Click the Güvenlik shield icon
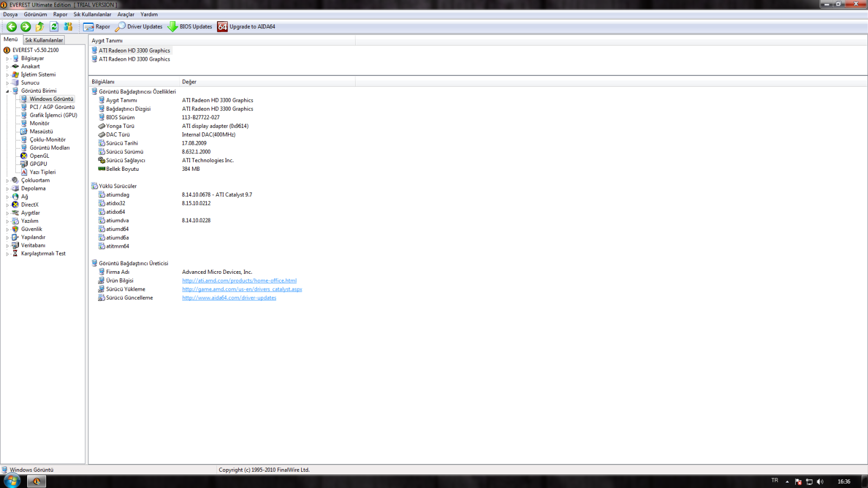Viewport: 868px width, 488px height. click(15, 229)
